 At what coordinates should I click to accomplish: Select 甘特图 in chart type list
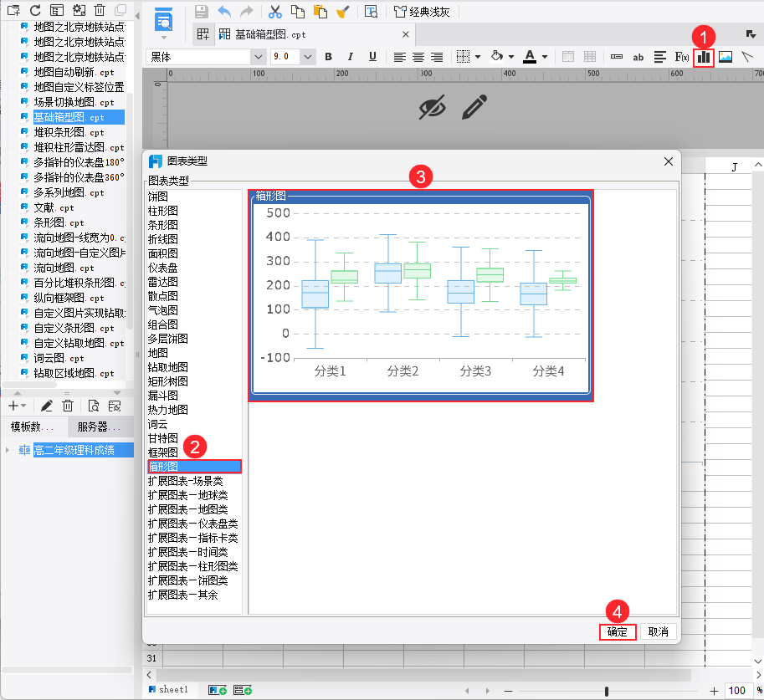click(162, 438)
